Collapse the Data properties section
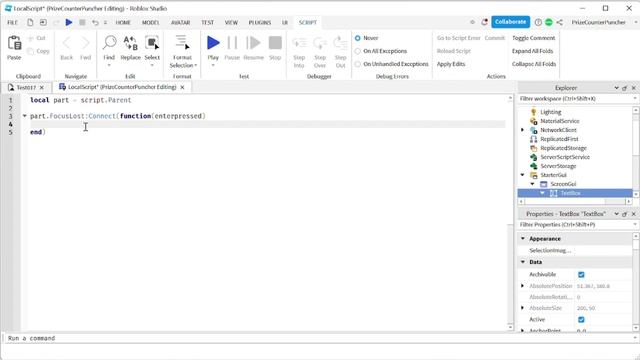 tap(523, 262)
